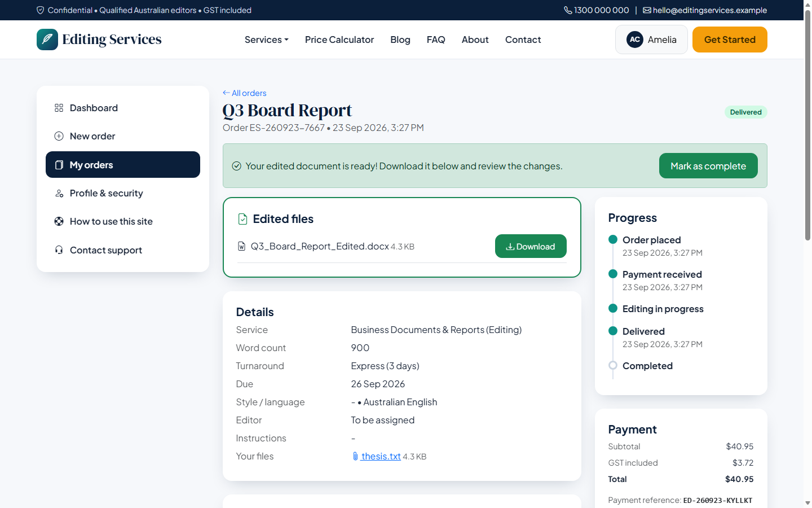Screen dimensions: 812x508
Task: Click the 1300 000 000 phone number
Action: (602, 10)
